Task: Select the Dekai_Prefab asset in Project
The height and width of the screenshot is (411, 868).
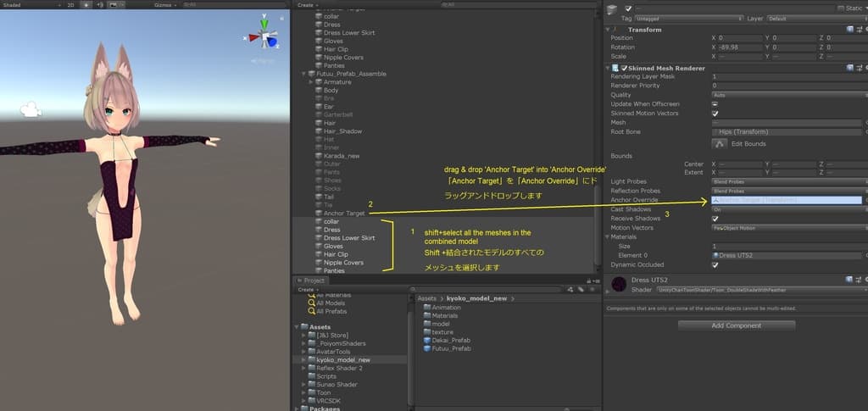Action: coord(450,341)
